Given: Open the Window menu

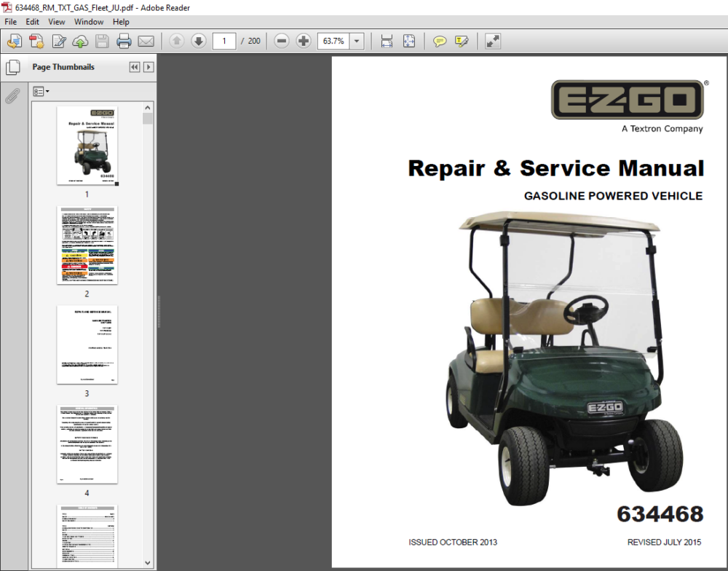Looking at the screenshot, I should pos(89,22).
